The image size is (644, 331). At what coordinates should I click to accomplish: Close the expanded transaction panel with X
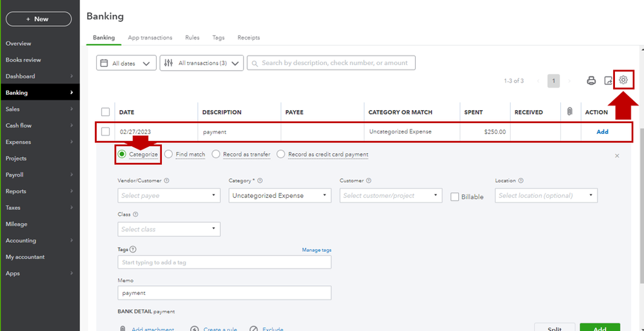pyautogui.click(x=617, y=156)
